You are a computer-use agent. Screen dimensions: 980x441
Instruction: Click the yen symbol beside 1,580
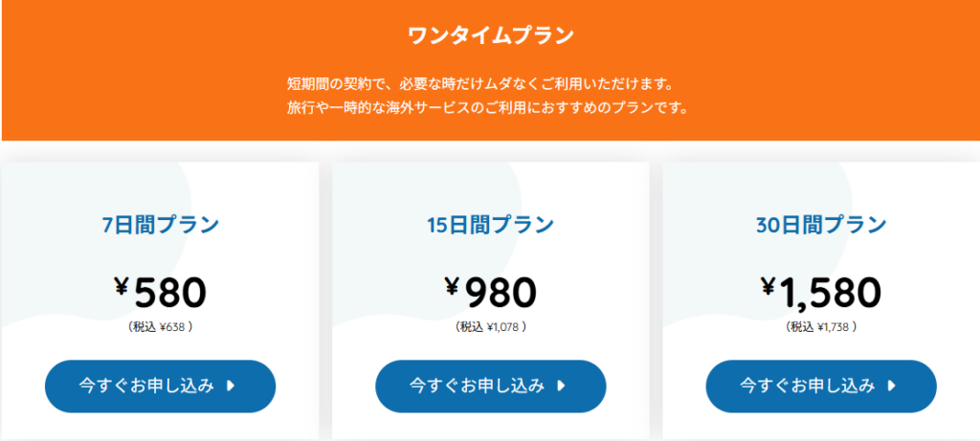click(x=768, y=286)
